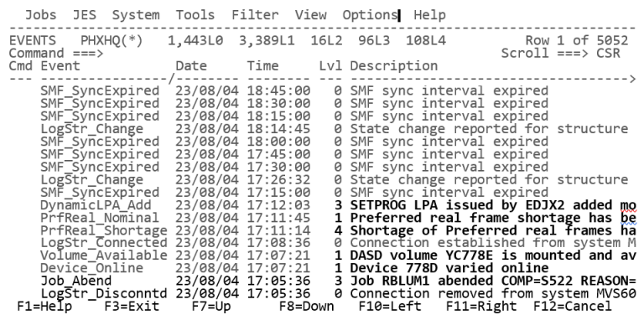Open the Tools menu
644x320 pixels.
[x=195, y=15]
